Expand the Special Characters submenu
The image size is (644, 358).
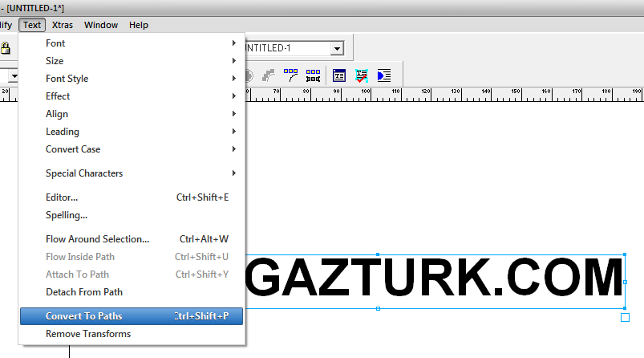tap(132, 173)
